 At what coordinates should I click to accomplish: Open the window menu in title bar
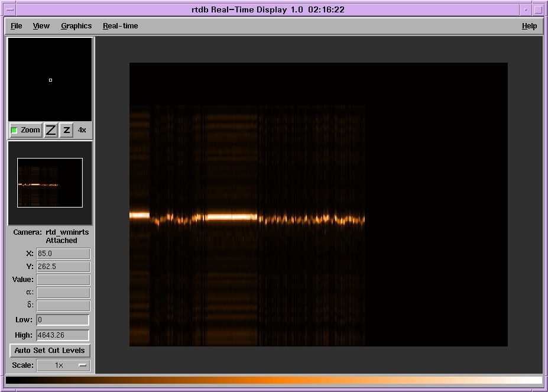(x=11, y=9)
